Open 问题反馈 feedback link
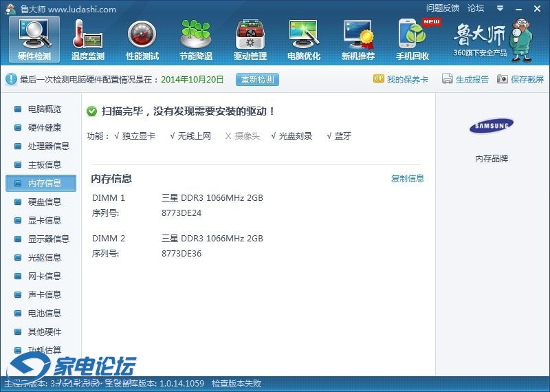This screenshot has height=392, width=550. pos(443,8)
